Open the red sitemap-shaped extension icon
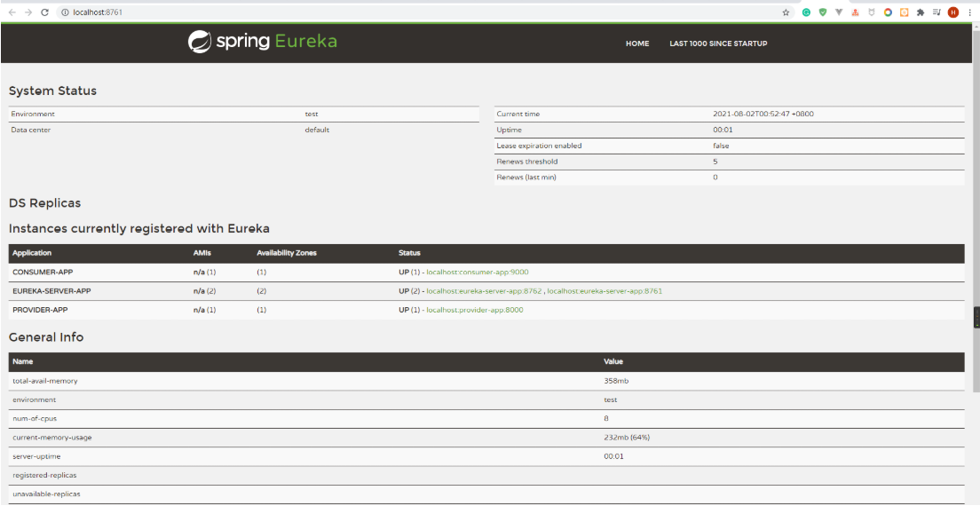This screenshot has width=980, height=506. 855,12
